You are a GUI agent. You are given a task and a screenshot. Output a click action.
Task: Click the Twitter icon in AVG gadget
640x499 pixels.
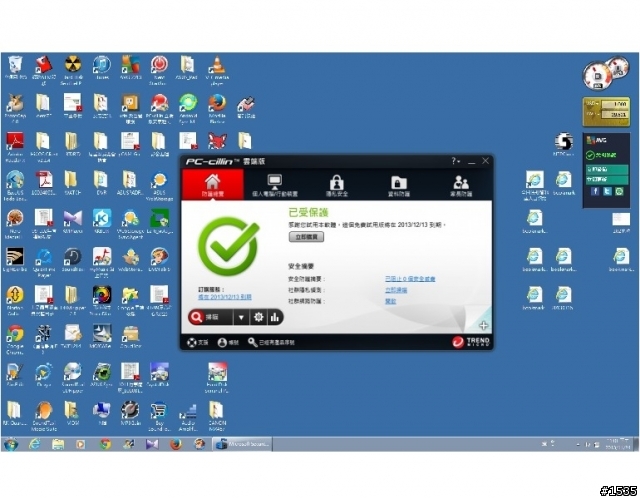click(607, 191)
